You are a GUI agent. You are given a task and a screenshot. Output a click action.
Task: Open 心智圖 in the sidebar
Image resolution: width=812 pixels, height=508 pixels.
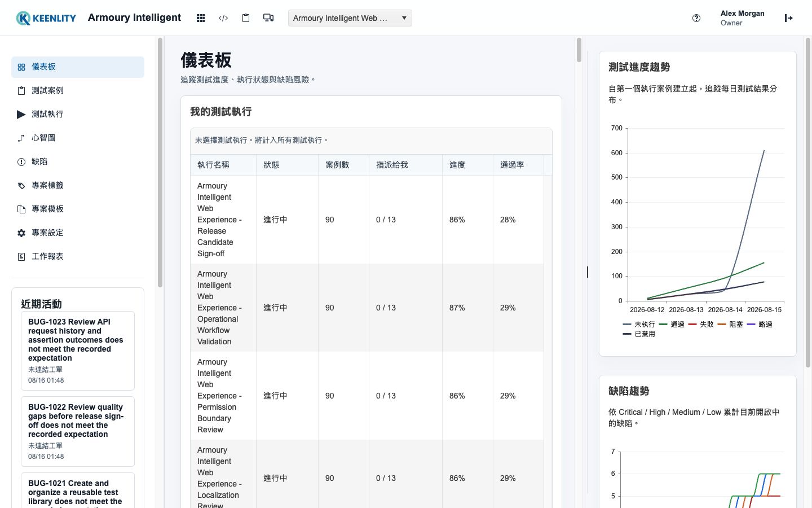pyautogui.click(x=78, y=138)
